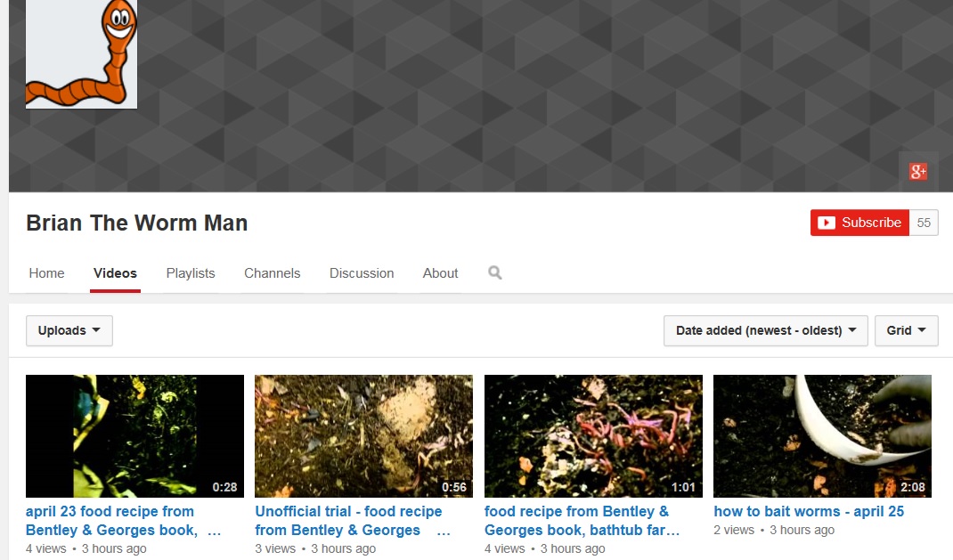Click the subscriber count badge showing 55

pyautogui.click(x=924, y=223)
